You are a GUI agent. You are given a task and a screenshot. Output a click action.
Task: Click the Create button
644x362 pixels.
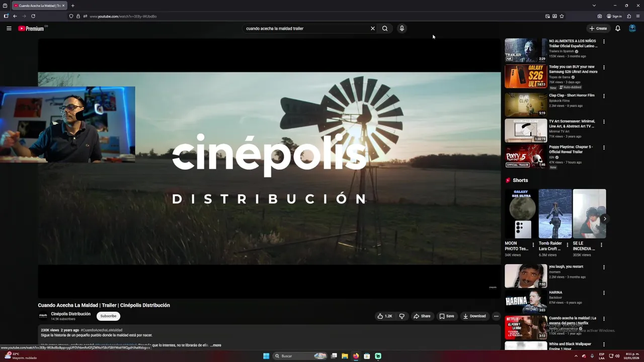[x=598, y=29]
